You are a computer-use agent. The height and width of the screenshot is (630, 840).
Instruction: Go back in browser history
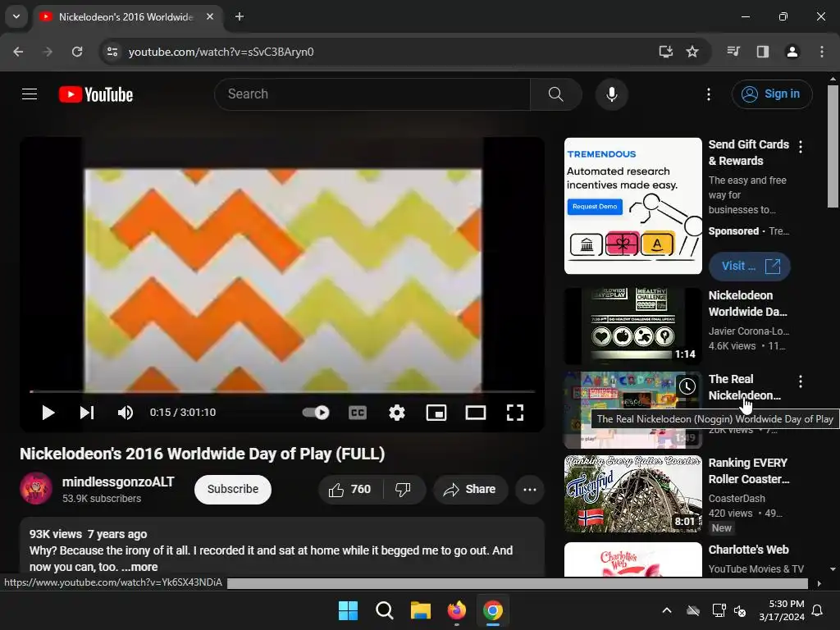click(x=18, y=52)
